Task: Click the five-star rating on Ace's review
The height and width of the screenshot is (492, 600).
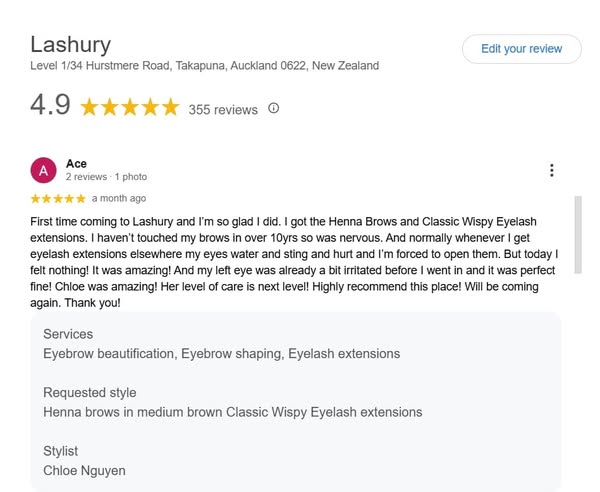Action: 58,198
